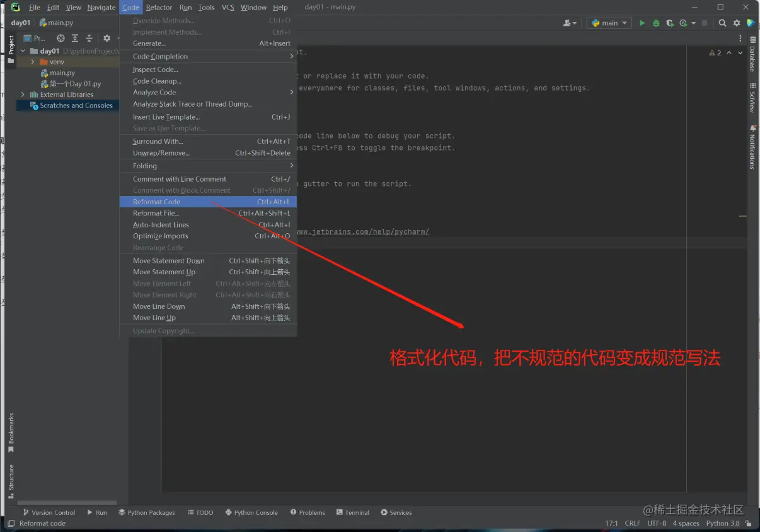Open the Services tool window
This screenshot has width=760, height=532.
coord(396,512)
